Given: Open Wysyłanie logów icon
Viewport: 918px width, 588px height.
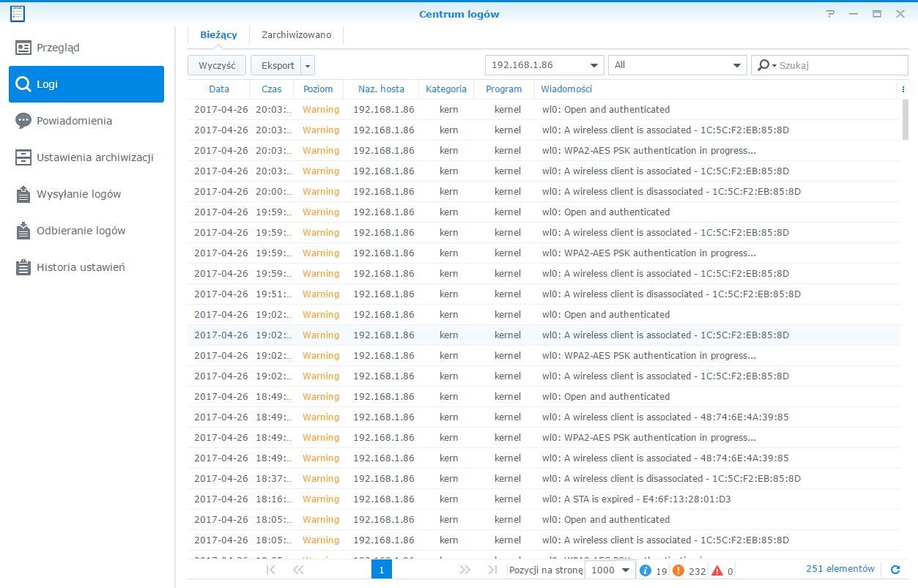Looking at the screenshot, I should (23, 194).
